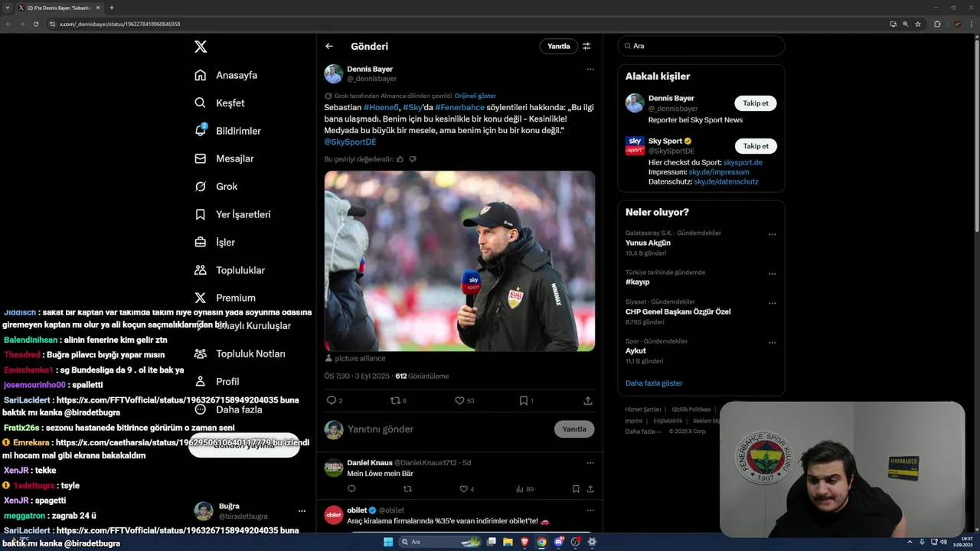Reload the browser page

point(36,24)
